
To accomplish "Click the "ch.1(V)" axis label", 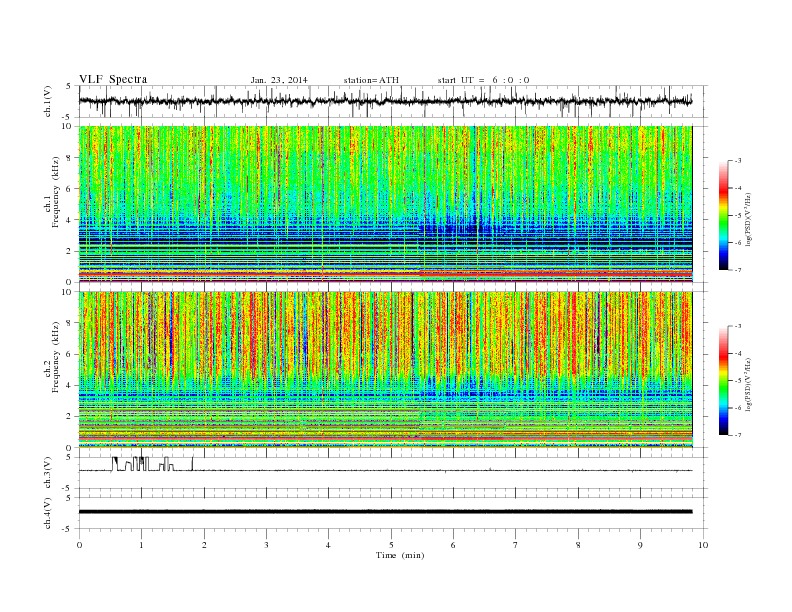I will pos(48,103).
